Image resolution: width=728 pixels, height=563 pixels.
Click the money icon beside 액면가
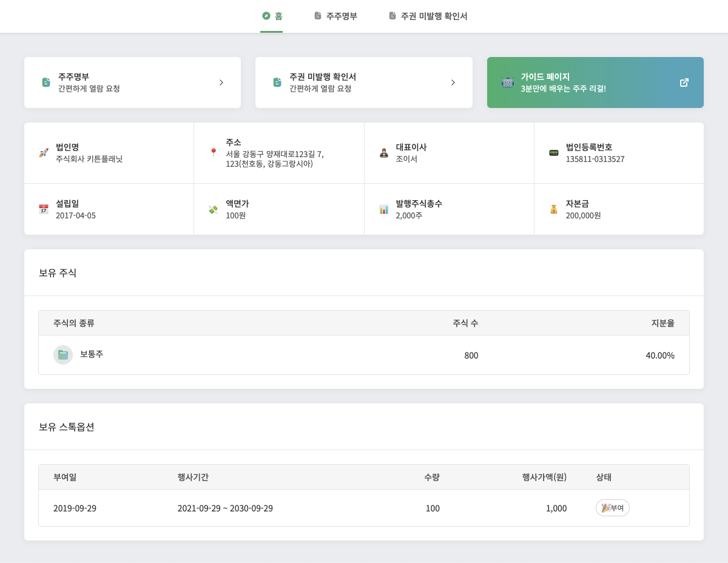pos(214,209)
